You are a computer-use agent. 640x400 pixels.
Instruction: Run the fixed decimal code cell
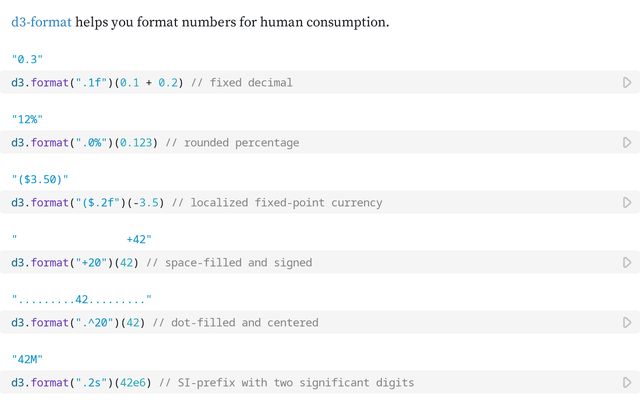pyautogui.click(x=627, y=83)
